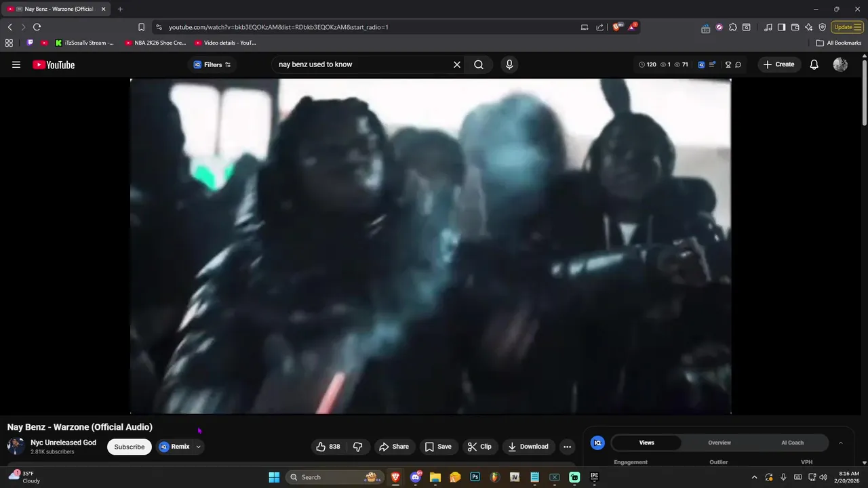Open the Create button

778,64
